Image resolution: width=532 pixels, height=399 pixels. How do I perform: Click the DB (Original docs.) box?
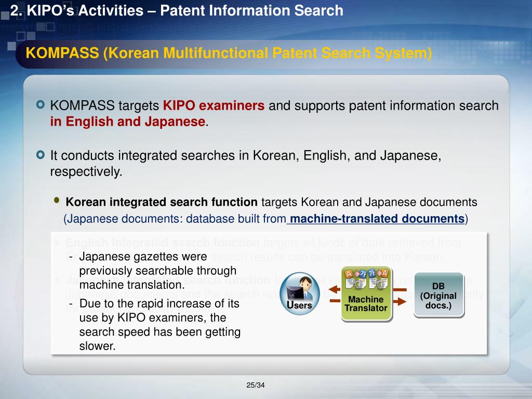pyautogui.click(x=438, y=295)
